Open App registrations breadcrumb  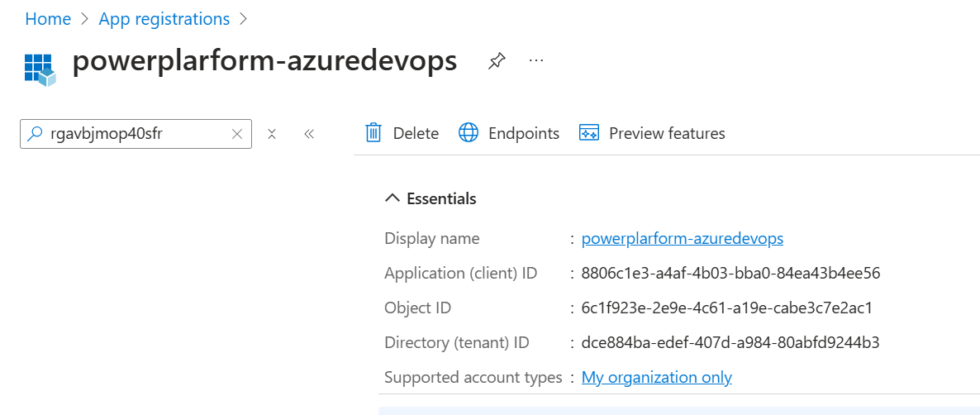point(164,19)
